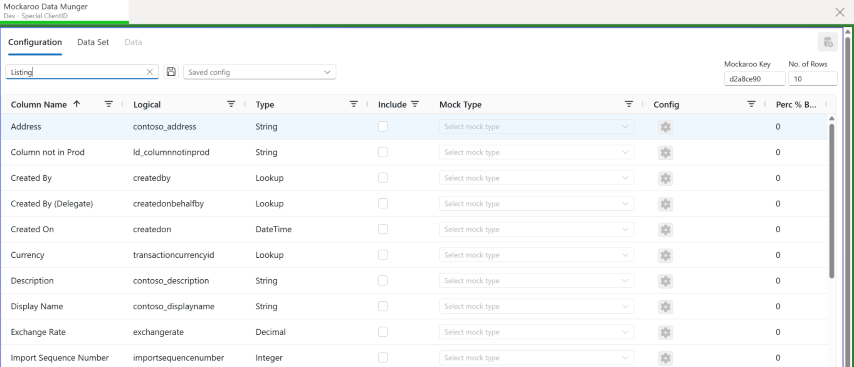Click the createdonbehalfby logical name
The width and height of the screenshot is (854, 367).
click(168, 204)
